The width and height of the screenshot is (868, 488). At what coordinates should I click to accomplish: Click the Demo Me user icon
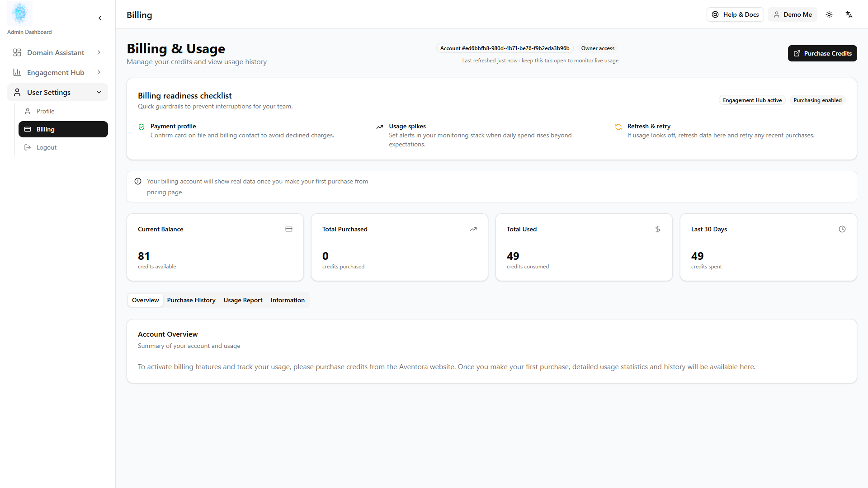[x=777, y=14]
